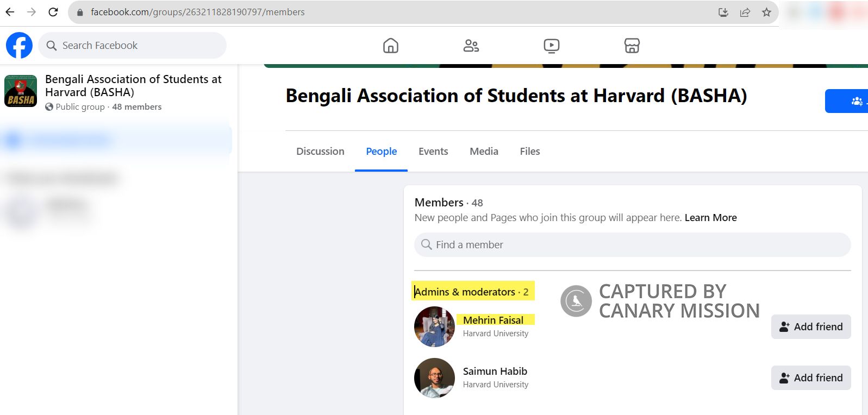Click the browser forward arrow
Image resolution: width=868 pixels, height=415 pixels.
point(32,12)
